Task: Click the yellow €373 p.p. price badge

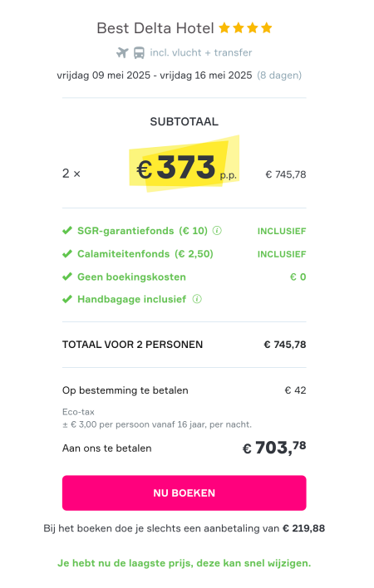Action: 185,164
